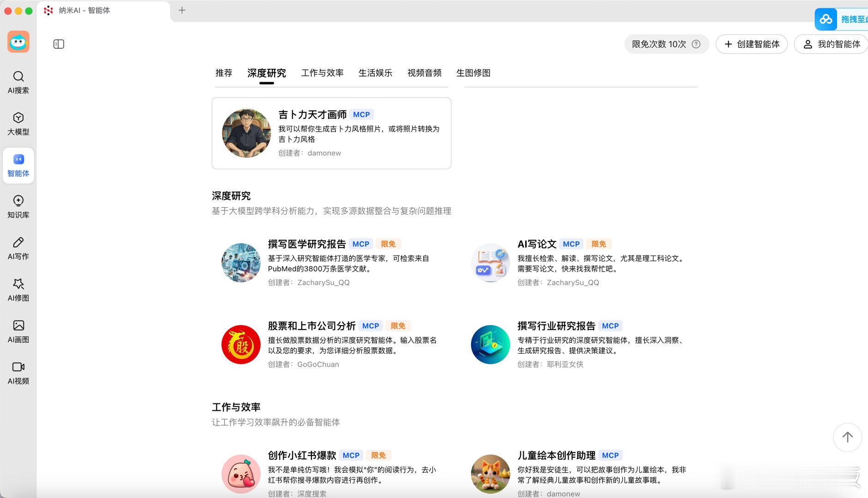Click creator name GoGoChuan
Image resolution: width=868 pixels, height=498 pixels.
[318, 364]
